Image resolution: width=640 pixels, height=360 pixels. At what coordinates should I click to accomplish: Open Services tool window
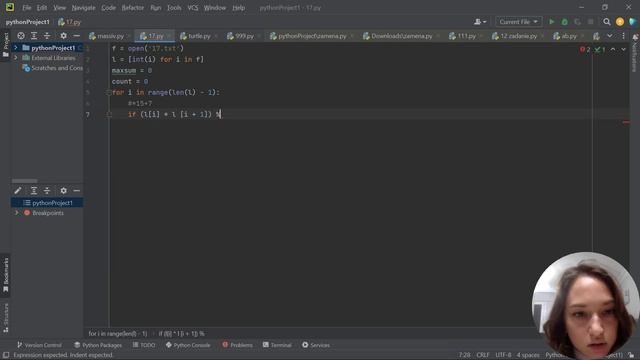point(316,345)
